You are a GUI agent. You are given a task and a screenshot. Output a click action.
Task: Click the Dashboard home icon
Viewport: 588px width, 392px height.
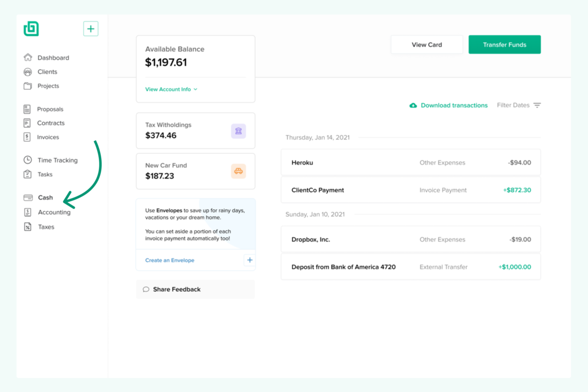28,57
